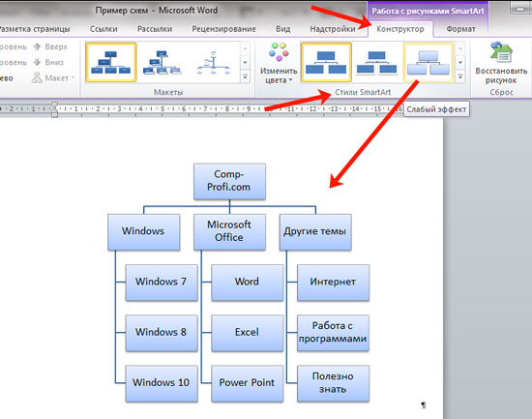
Task: Move shape up with Вверх button
Action: [50, 46]
